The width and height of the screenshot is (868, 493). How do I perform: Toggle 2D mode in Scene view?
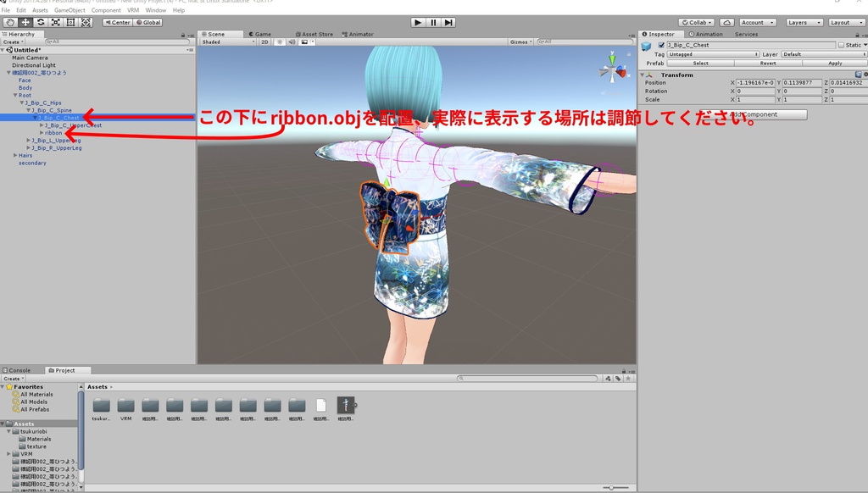click(x=265, y=42)
